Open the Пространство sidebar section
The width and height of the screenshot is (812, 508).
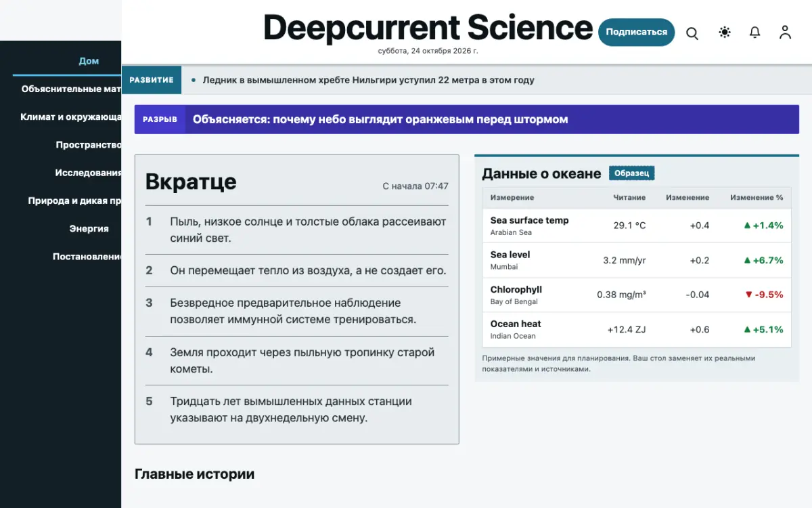(x=88, y=144)
